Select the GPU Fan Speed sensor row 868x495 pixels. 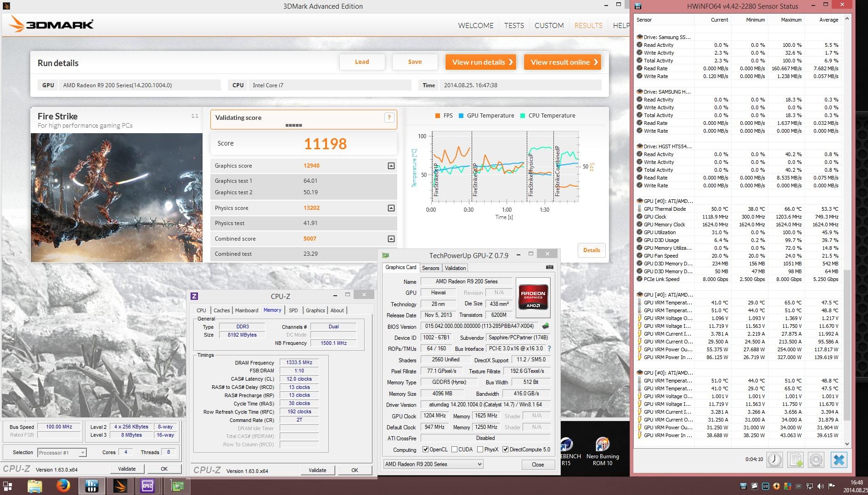[738, 256]
